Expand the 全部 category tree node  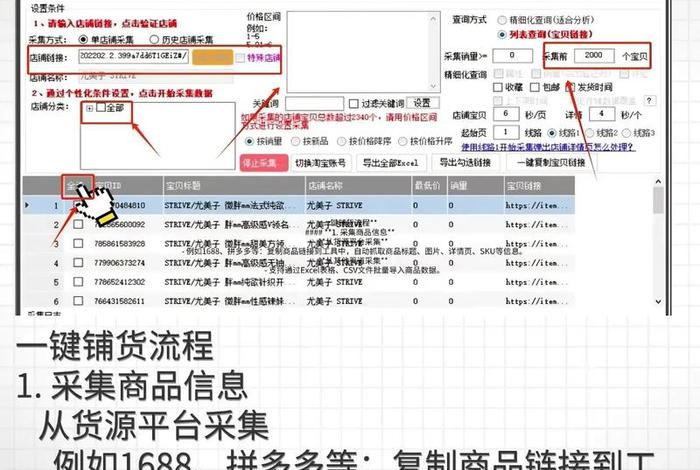tap(90, 108)
